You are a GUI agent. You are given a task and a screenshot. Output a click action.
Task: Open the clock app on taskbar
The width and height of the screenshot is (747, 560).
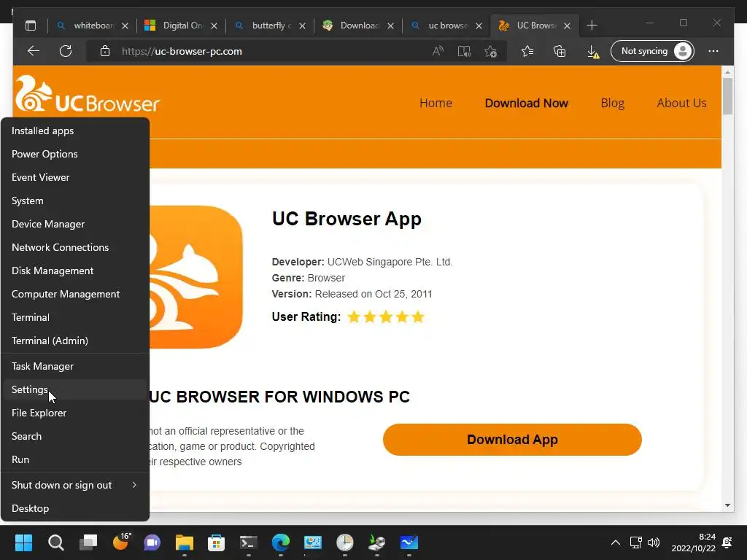pyautogui.click(x=345, y=542)
